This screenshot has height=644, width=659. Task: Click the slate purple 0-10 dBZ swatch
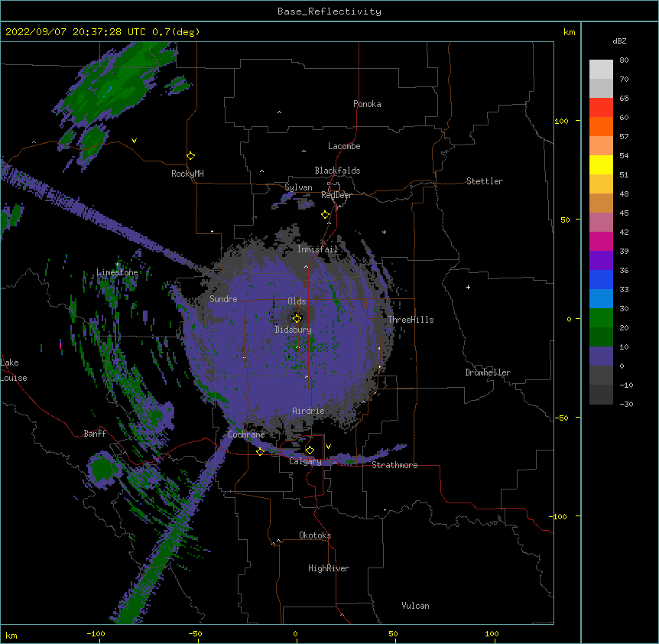click(x=601, y=356)
